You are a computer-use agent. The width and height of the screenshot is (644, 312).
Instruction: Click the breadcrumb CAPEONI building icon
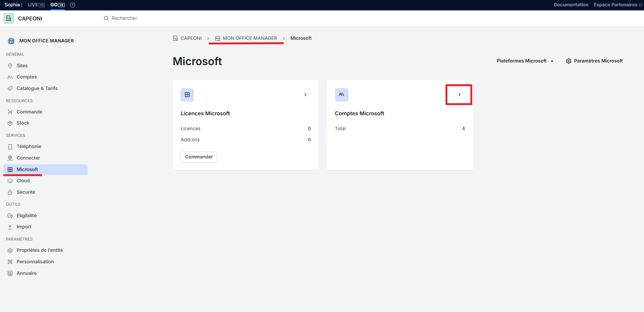(x=175, y=38)
